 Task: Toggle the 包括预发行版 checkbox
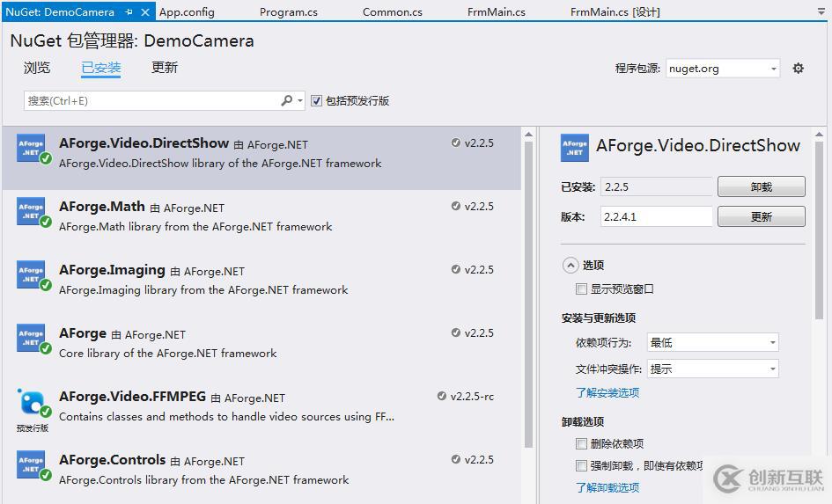click(316, 100)
